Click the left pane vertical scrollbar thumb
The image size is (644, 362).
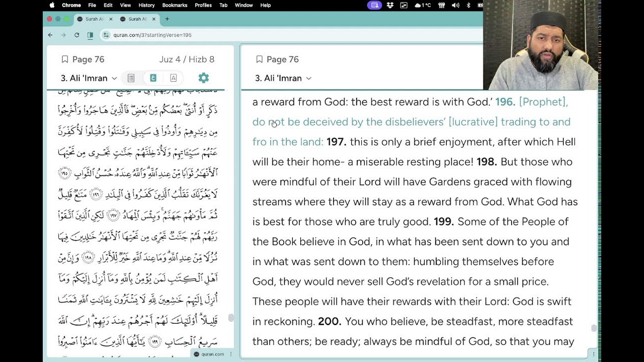coord(231,318)
